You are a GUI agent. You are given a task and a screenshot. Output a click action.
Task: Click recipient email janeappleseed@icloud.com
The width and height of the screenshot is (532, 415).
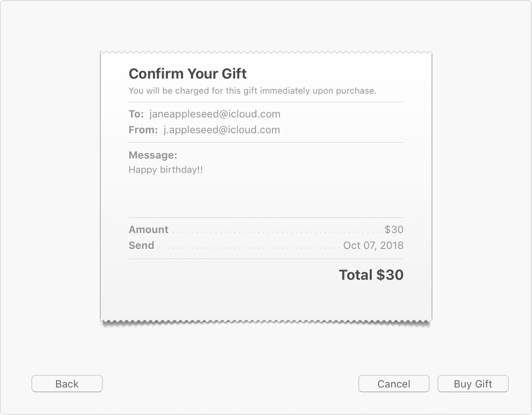pos(215,114)
